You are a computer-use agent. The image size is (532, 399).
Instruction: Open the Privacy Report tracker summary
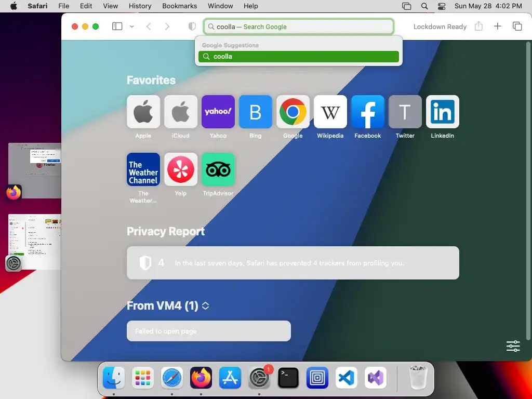[x=293, y=263]
